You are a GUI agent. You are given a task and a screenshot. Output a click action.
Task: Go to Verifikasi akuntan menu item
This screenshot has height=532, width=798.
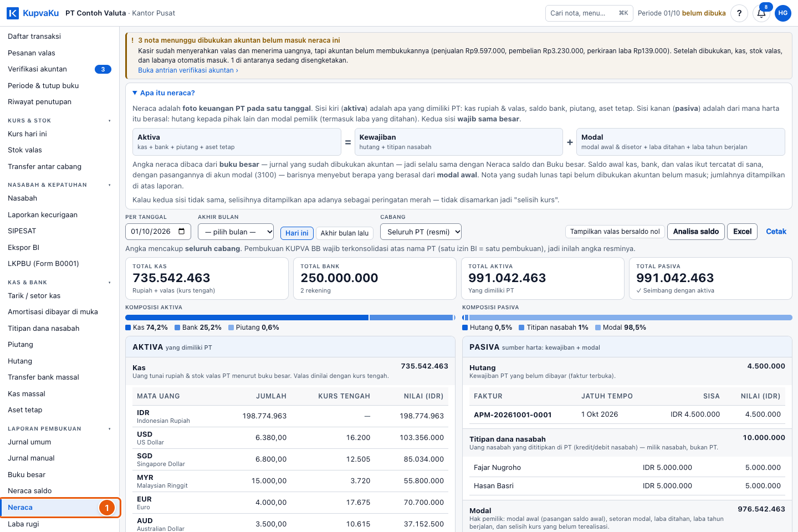pyautogui.click(x=59, y=69)
